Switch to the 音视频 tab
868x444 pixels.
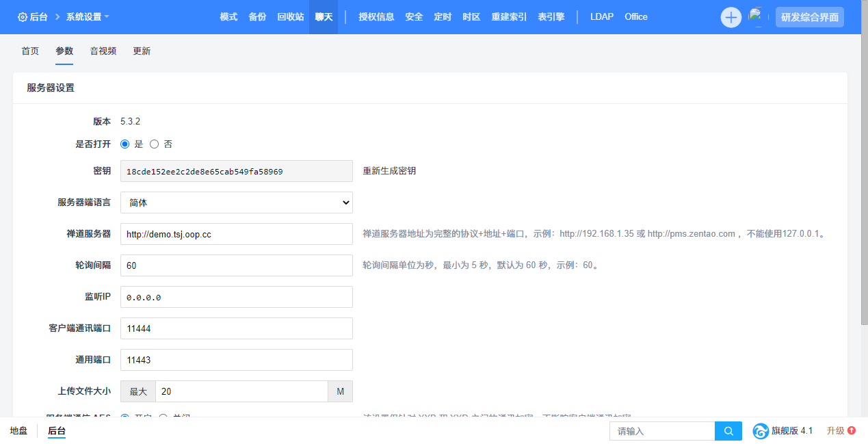coord(103,51)
